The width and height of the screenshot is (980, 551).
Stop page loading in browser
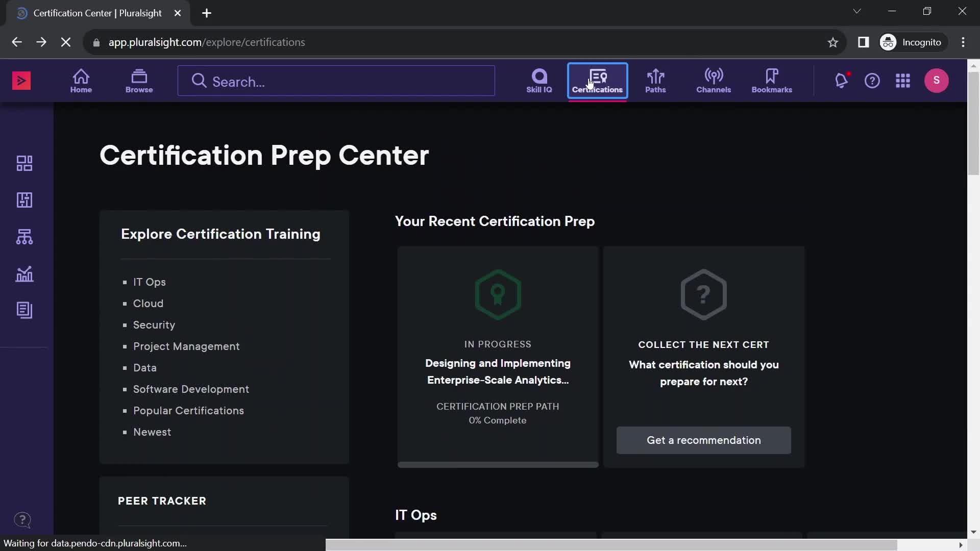(x=66, y=42)
